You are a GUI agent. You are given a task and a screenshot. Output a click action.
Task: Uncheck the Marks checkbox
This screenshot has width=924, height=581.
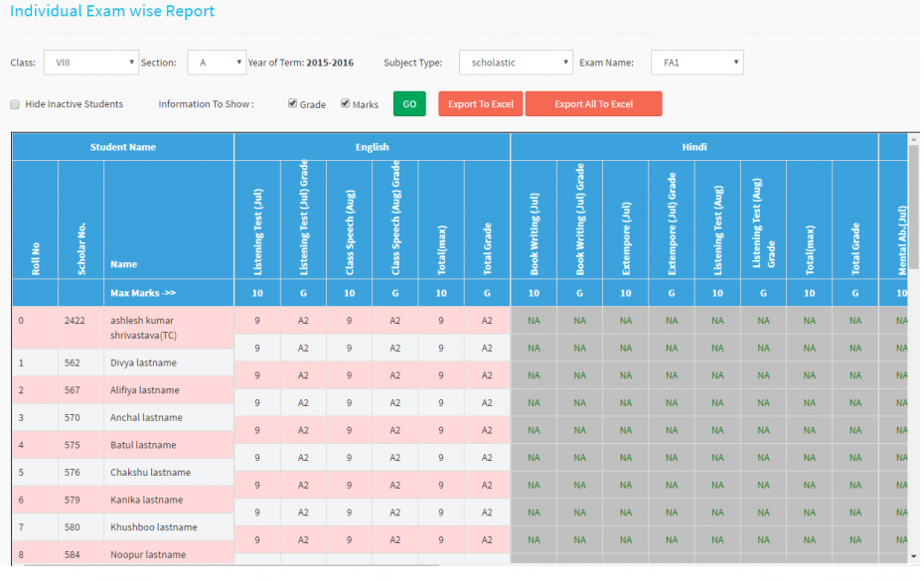pos(345,102)
